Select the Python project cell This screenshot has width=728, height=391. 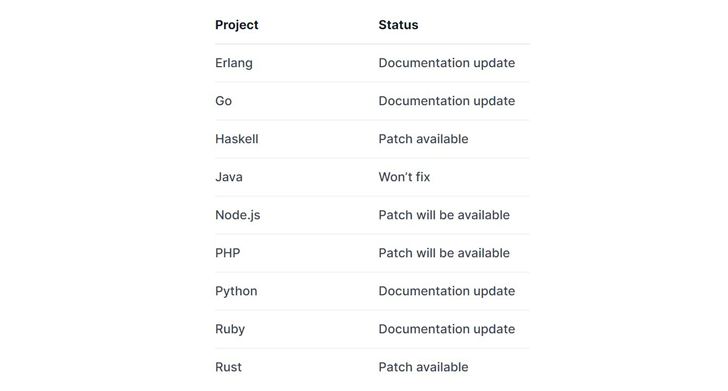(x=236, y=291)
